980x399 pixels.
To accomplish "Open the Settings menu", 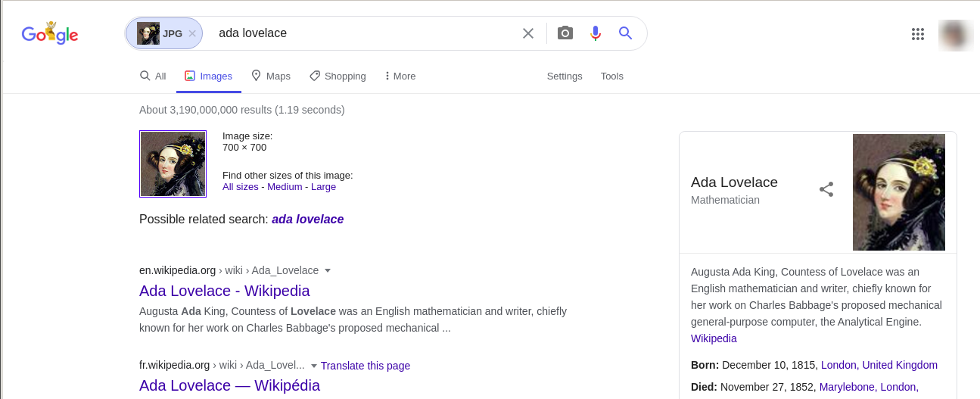I will tap(565, 76).
